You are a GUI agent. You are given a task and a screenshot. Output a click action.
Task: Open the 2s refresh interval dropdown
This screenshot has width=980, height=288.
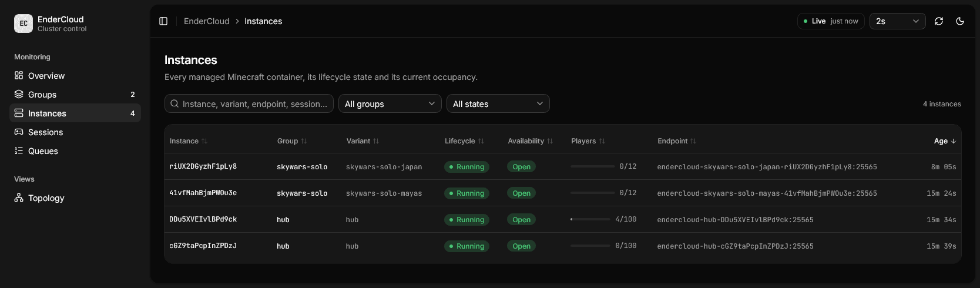[897, 21]
